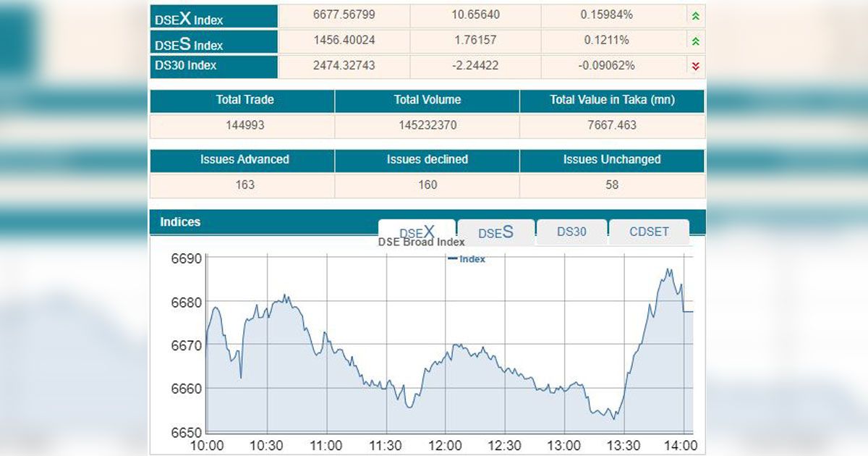868x456 pixels.
Task: Select the DSEX value 6677.56799
Action: (x=344, y=15)
